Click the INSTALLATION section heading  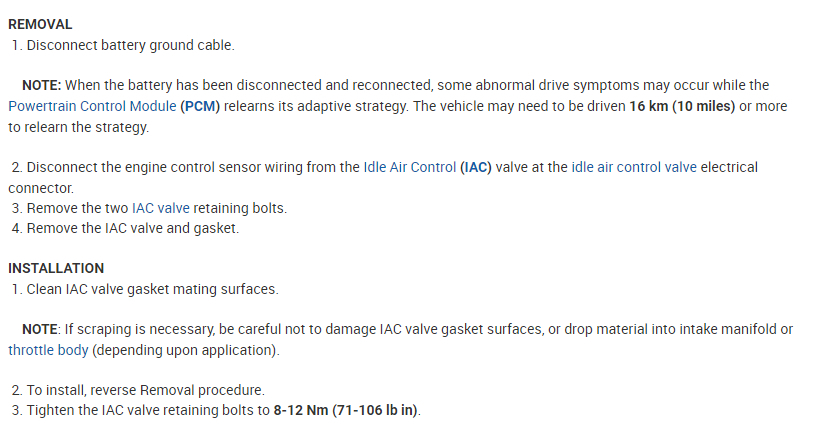coord(56,268)
